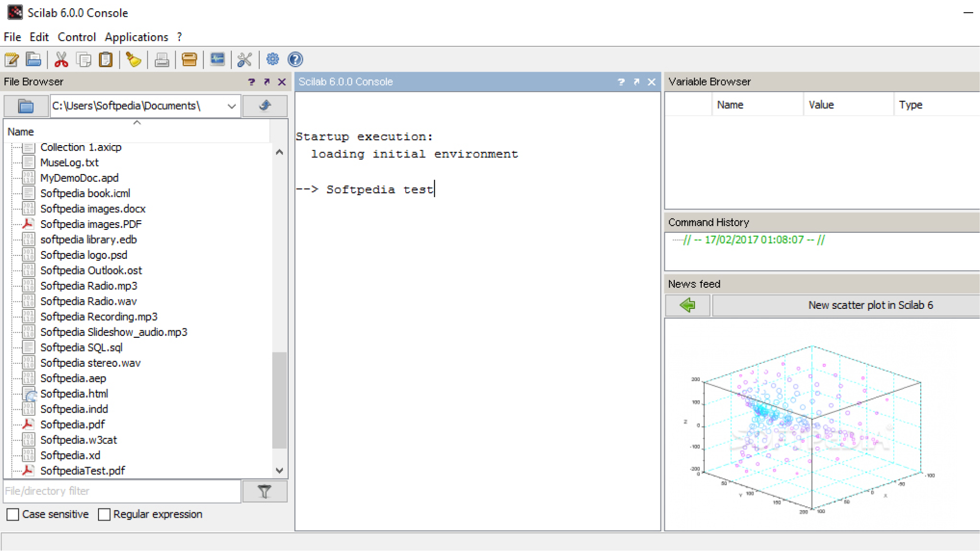The image size is (980, 552).
Task: Click the Print toolbar icon
Action: click(x=162, y=60)
